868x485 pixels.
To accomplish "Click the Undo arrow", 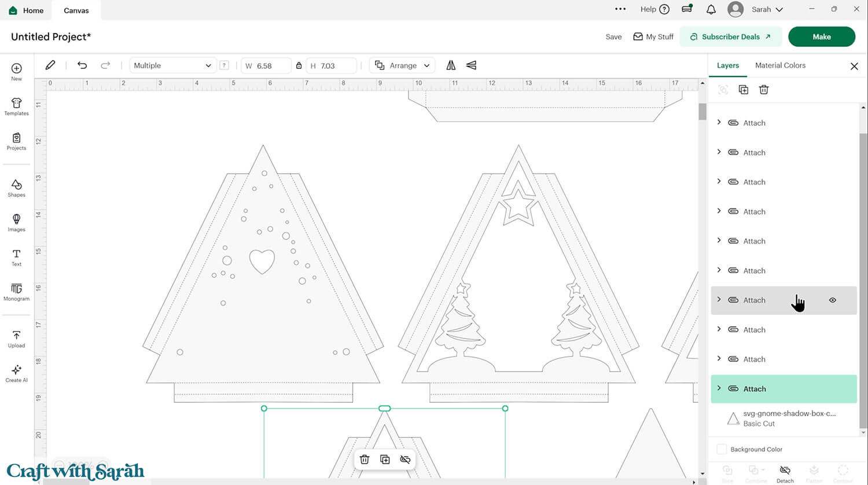I will point(82,65).
